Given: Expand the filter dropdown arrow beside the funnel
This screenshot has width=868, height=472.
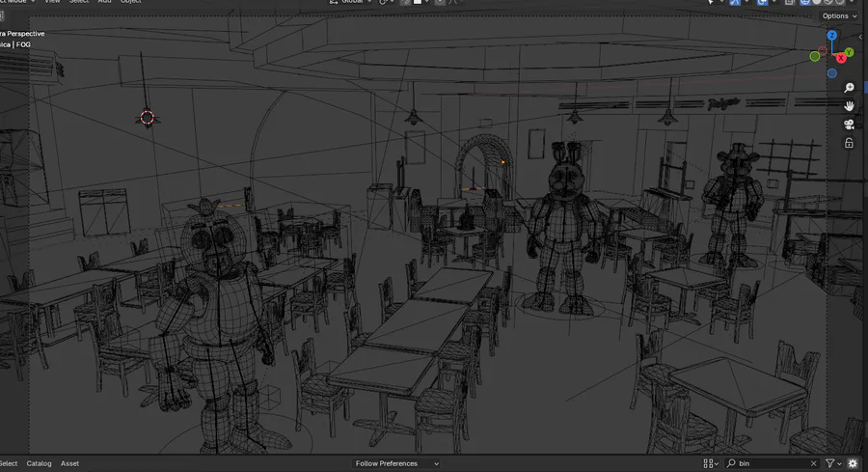Looking at the screenshot, I should point(839,463).
